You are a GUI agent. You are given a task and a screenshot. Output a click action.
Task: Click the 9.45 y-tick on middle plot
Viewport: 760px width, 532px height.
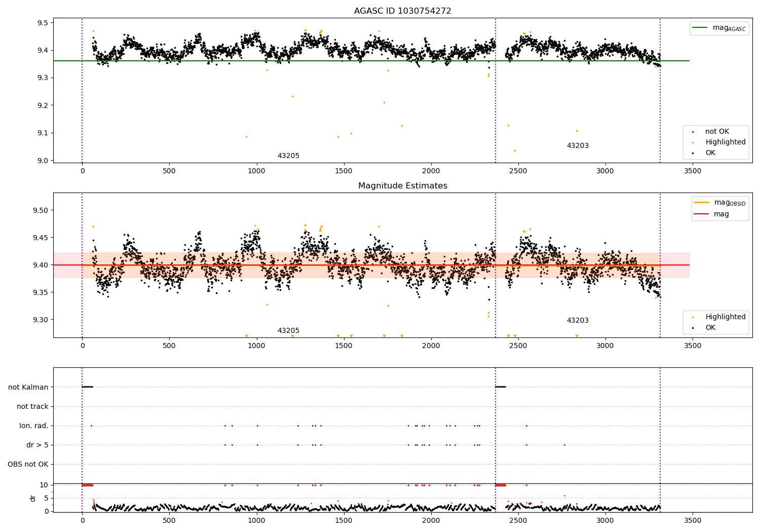click(41, 238)
